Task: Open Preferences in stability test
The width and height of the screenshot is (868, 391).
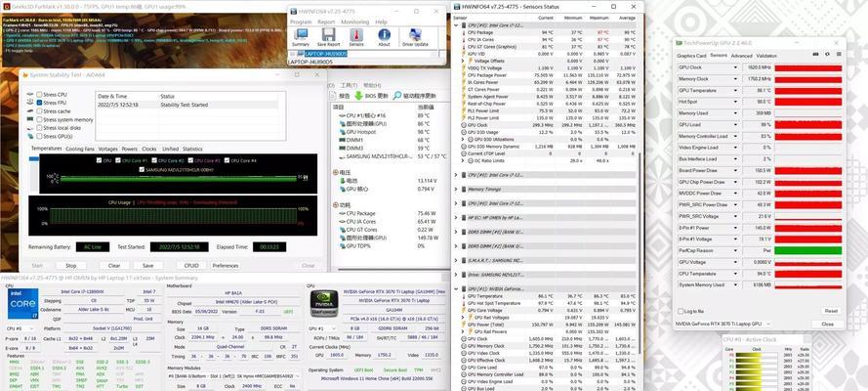Action: (226, 265)
